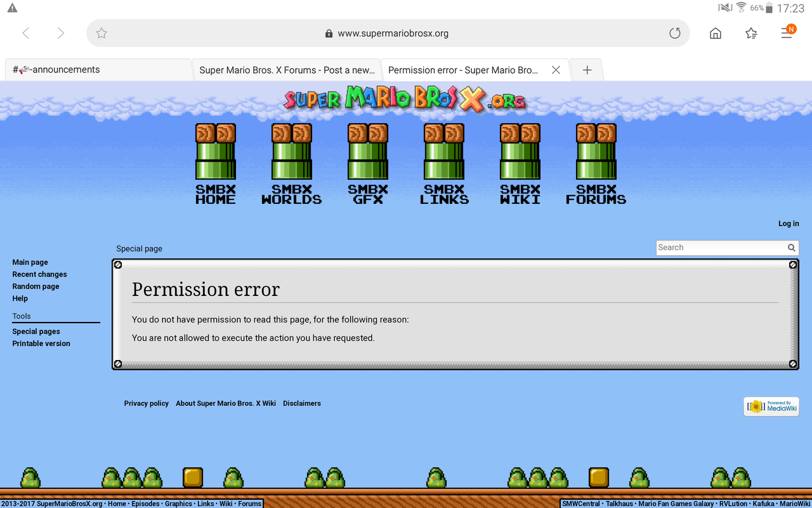
Task: Open the browser menu with N badge
Action: pos(787,32)
